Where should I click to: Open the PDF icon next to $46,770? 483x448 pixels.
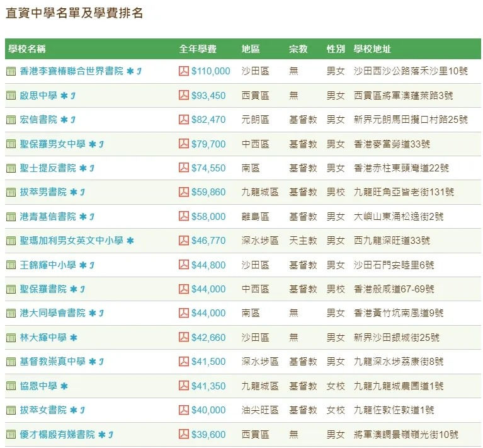point(184,240)
